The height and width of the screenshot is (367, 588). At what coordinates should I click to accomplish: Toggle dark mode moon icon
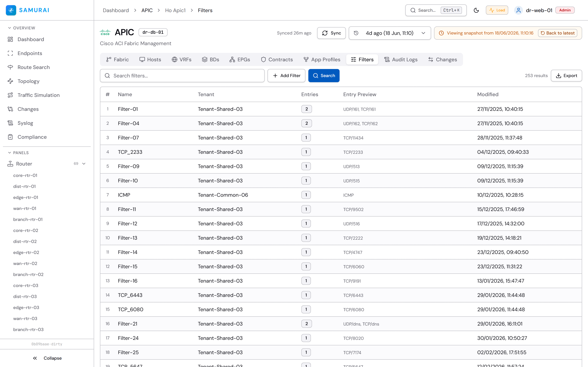[x=476, y=10]
